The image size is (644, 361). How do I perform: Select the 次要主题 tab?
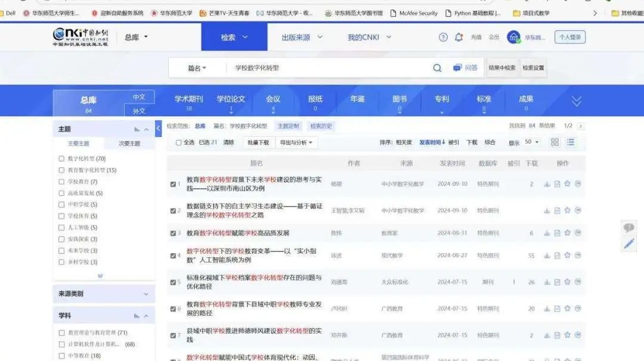tap(129, 144)
